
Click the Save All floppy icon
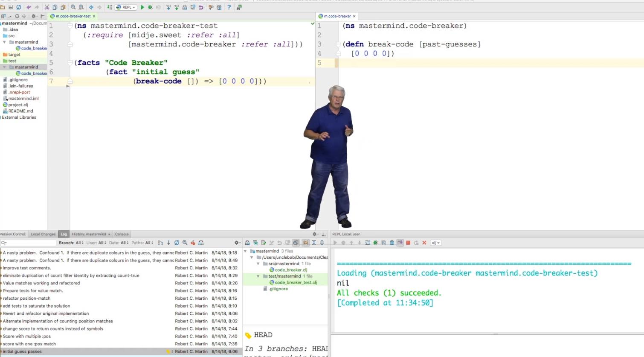tap(11, 7)
